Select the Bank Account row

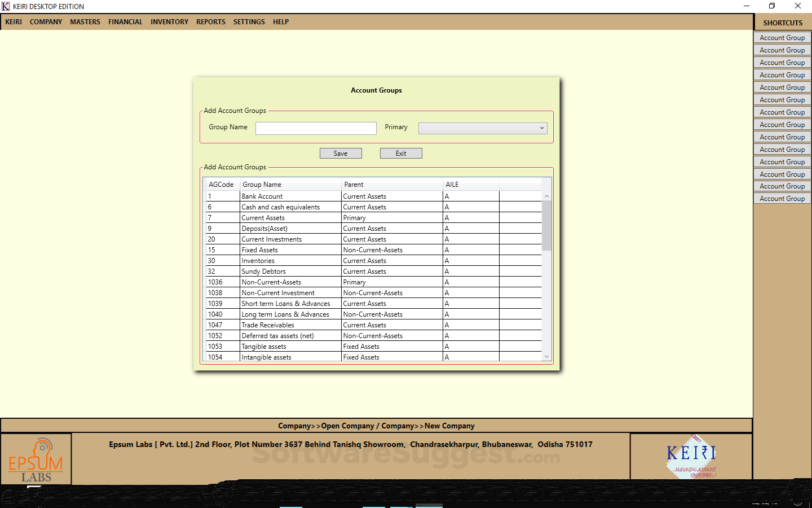click(291, 196)
